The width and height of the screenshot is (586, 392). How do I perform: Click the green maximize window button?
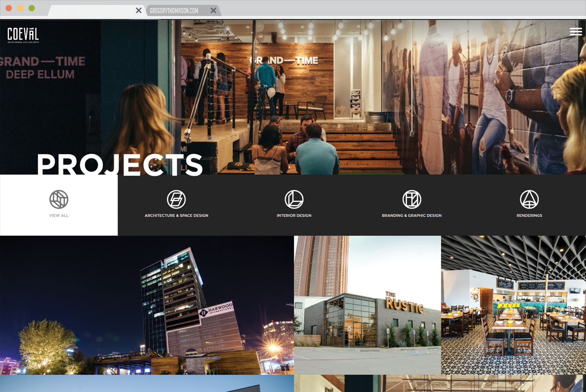coord(31,8)
